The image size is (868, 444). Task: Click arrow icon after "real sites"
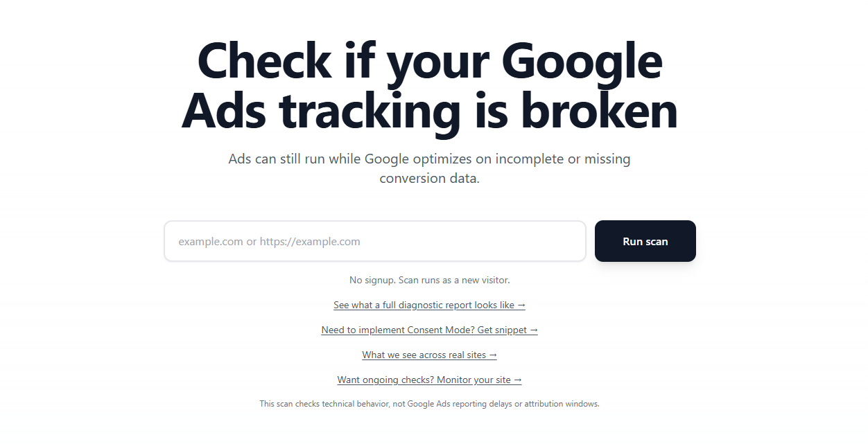(x=493, y=355)
